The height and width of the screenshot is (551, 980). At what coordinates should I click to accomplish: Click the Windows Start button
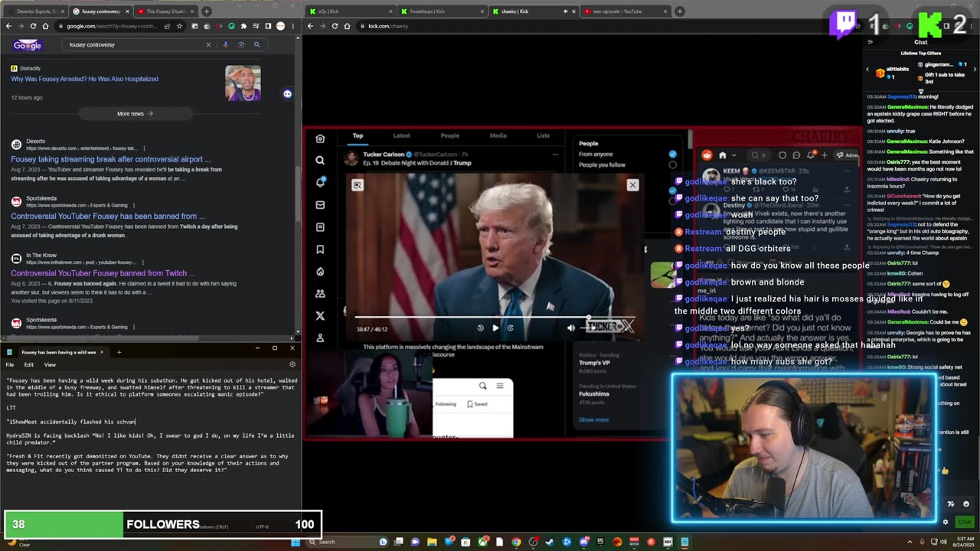pyautogui.click(x=296, y=542)
